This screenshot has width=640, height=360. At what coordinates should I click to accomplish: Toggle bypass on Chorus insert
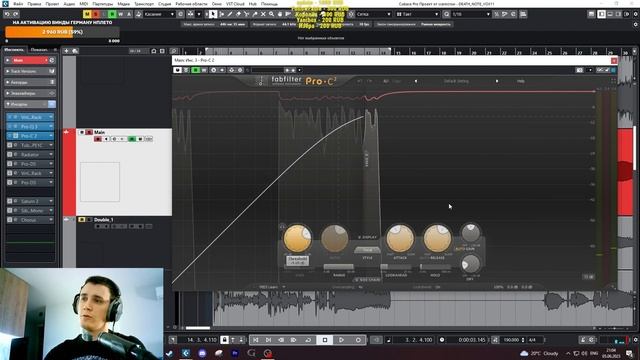pyautogui.click(x=10, y=220)
